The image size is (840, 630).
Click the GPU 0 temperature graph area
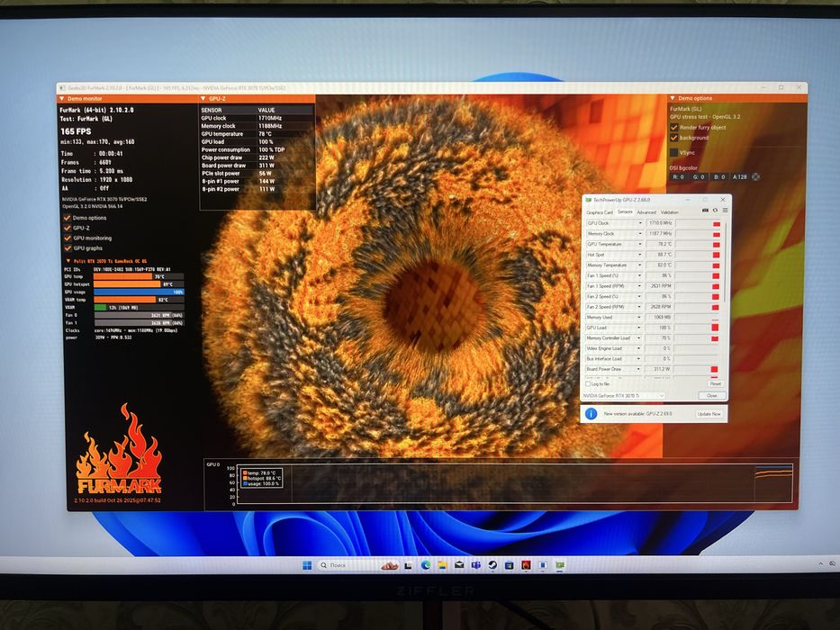coord(514,484)
